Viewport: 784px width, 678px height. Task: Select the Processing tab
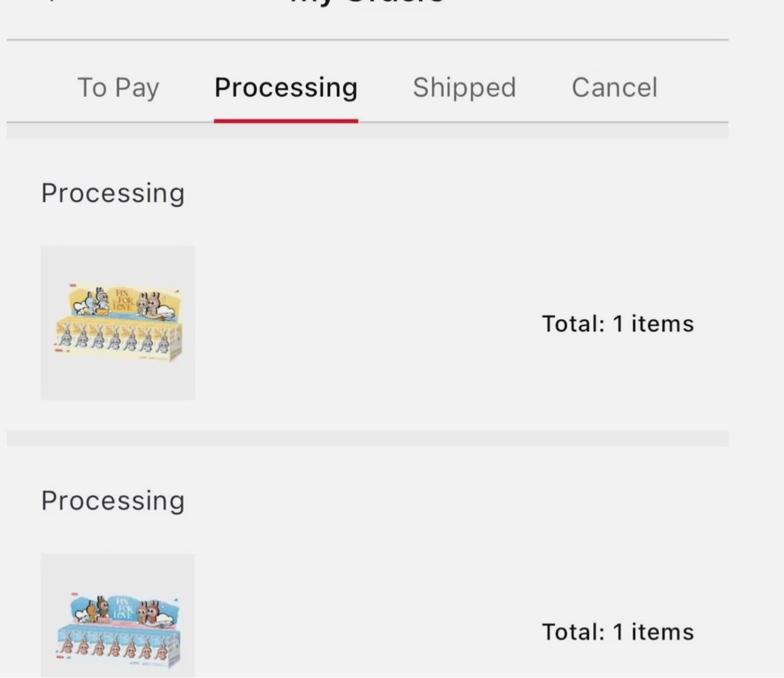coord(286,88)
